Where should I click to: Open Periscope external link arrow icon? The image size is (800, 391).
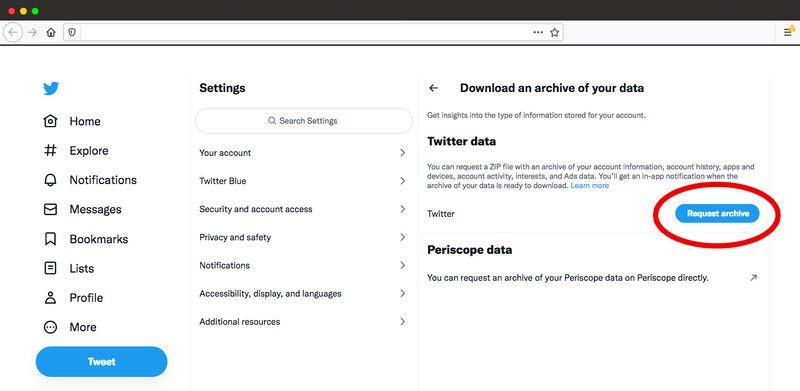pyautogui.click(x=754, y=278)
